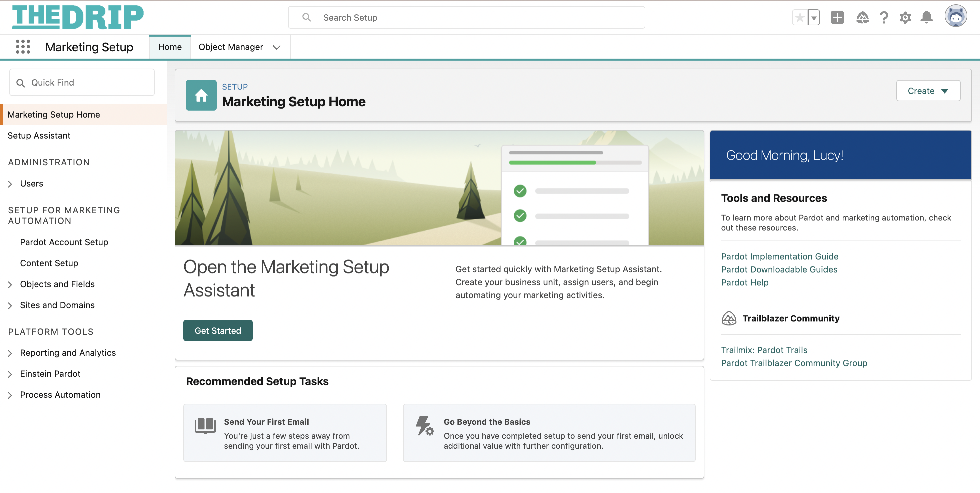Expand Einstein Pardot chevron
This screenshot has width=980, height=493.
pos(10,374)
